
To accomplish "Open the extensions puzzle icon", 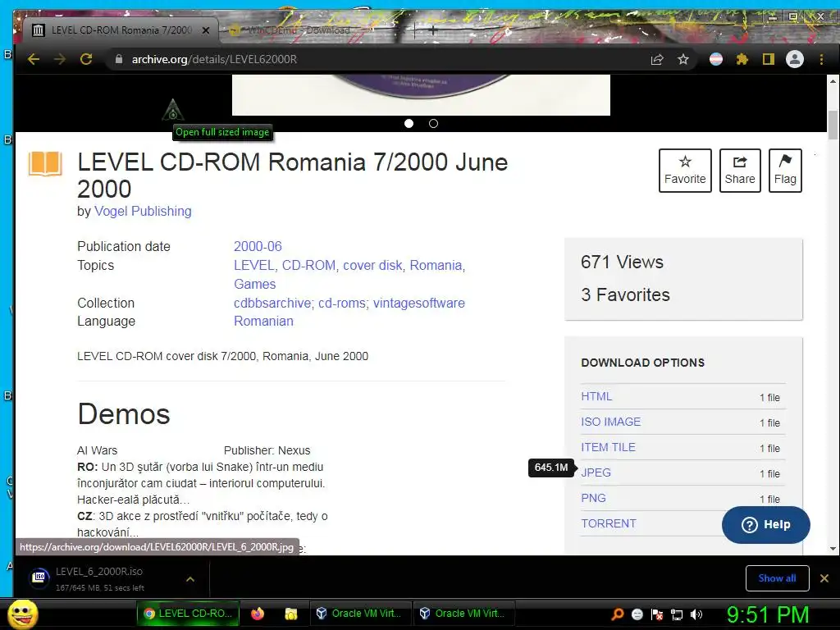I will (x=742, y=59).
